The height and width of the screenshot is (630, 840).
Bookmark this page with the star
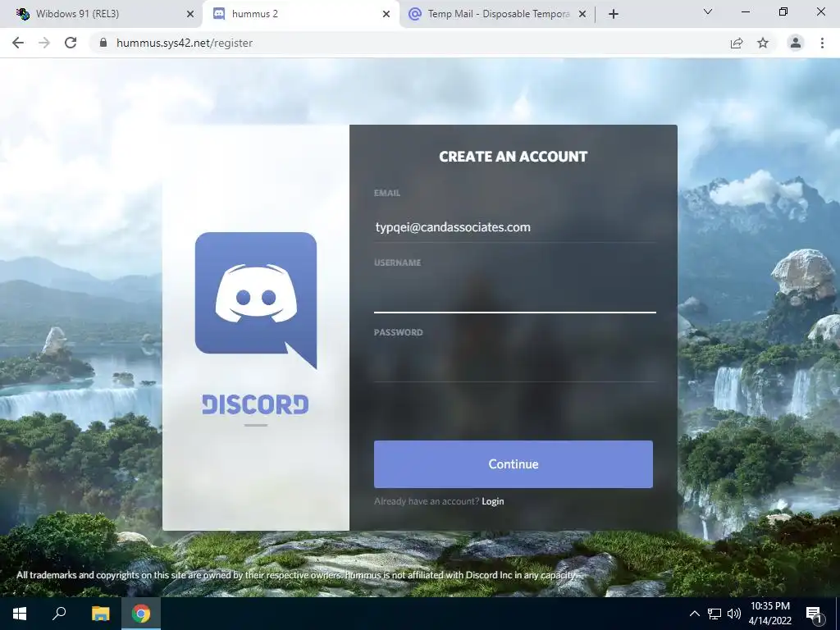point(763,43)
